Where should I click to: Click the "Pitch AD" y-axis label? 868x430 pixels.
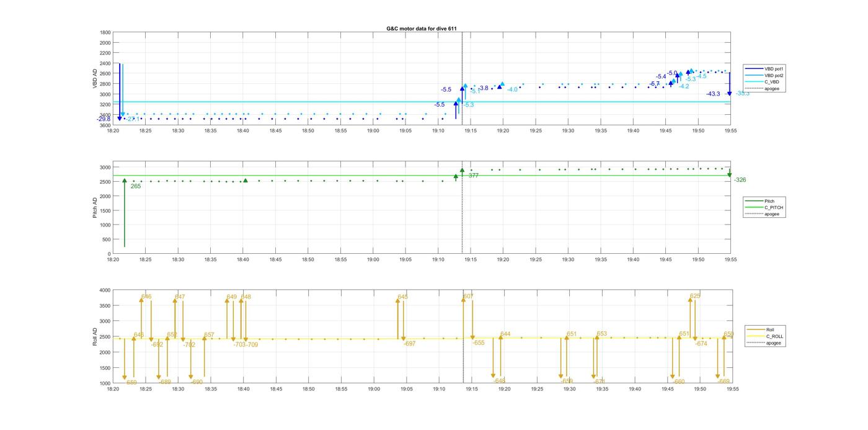95,207
